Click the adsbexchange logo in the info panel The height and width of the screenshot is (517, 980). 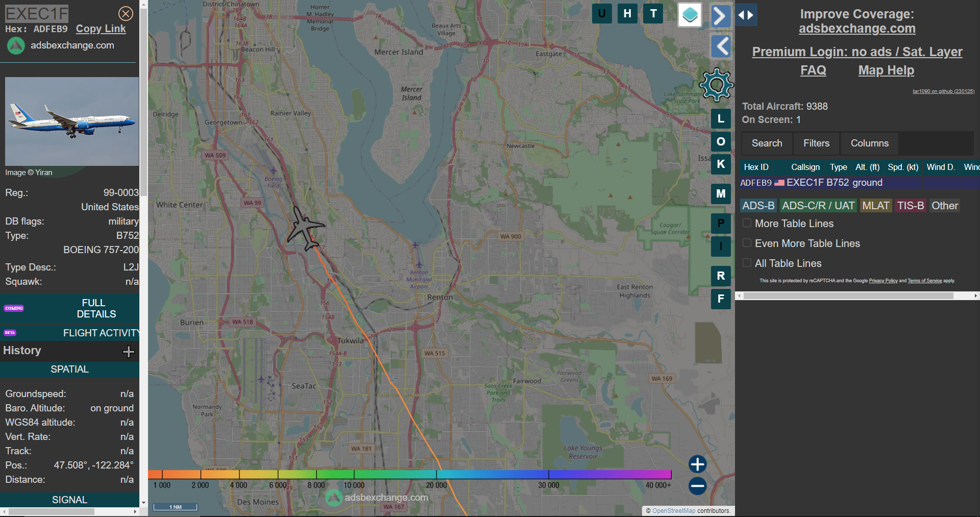(x=16, y=45)
